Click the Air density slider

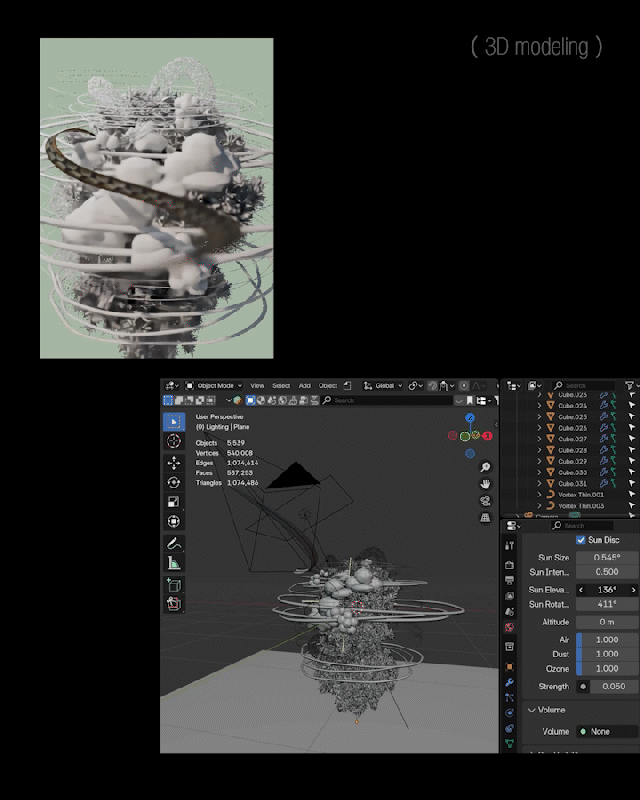[607, 639]
